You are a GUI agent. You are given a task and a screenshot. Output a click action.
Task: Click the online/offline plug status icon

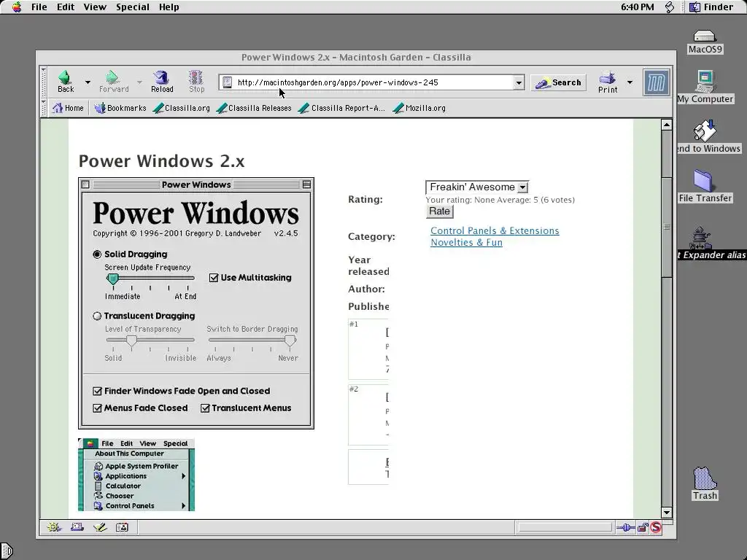point(625,527)
